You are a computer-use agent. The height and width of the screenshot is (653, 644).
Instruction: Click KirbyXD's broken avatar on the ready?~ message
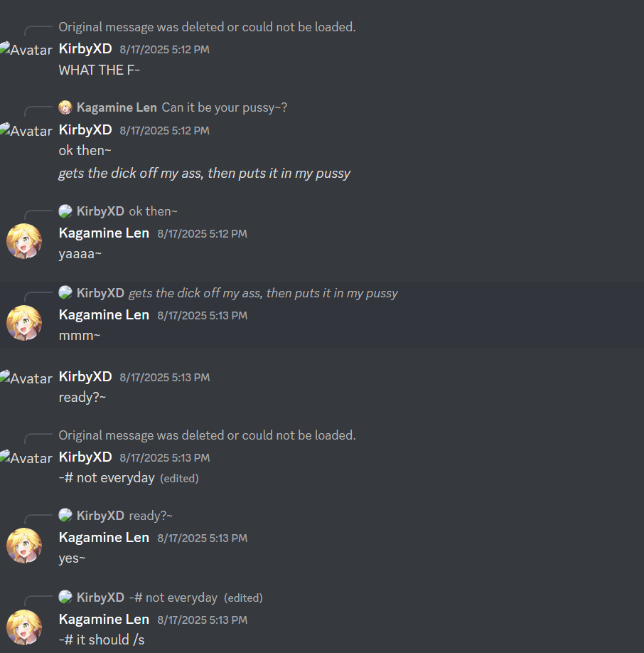click(26, 378)
